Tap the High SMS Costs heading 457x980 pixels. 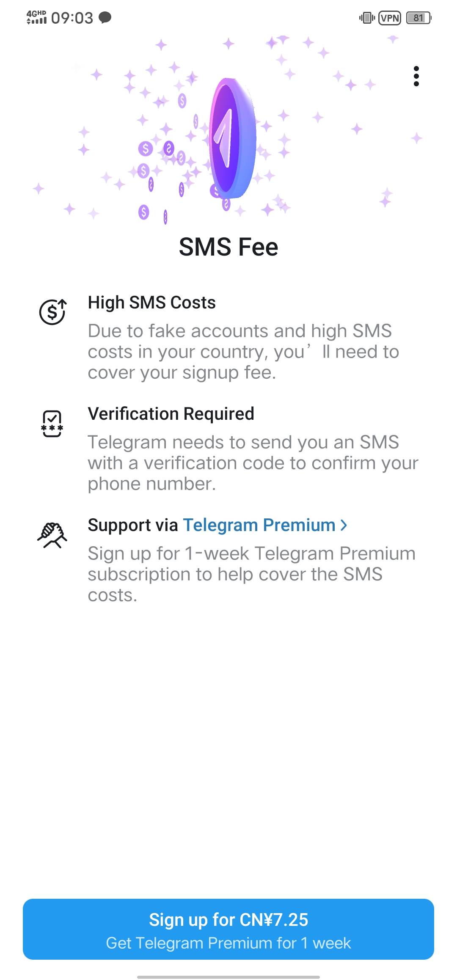tap(151, 303)
